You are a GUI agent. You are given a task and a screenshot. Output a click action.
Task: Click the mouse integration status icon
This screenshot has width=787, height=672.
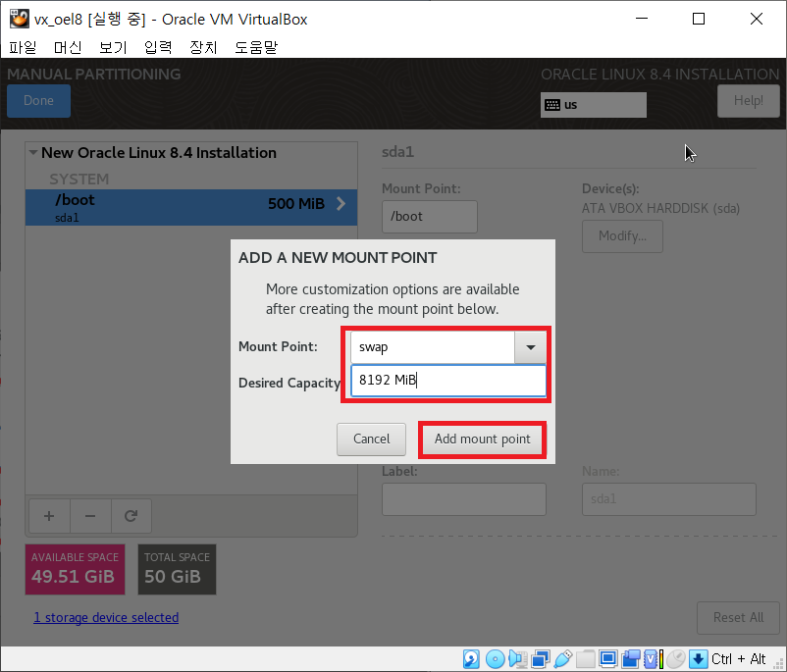tap(676, 658)
